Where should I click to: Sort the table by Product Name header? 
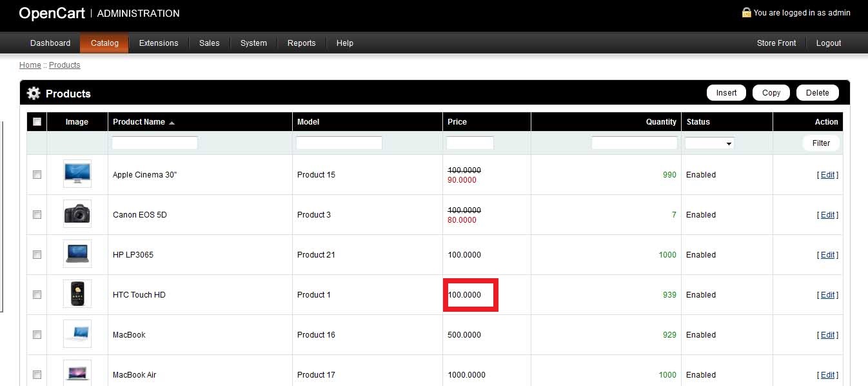pyautogui.click(x=139, y=122)
